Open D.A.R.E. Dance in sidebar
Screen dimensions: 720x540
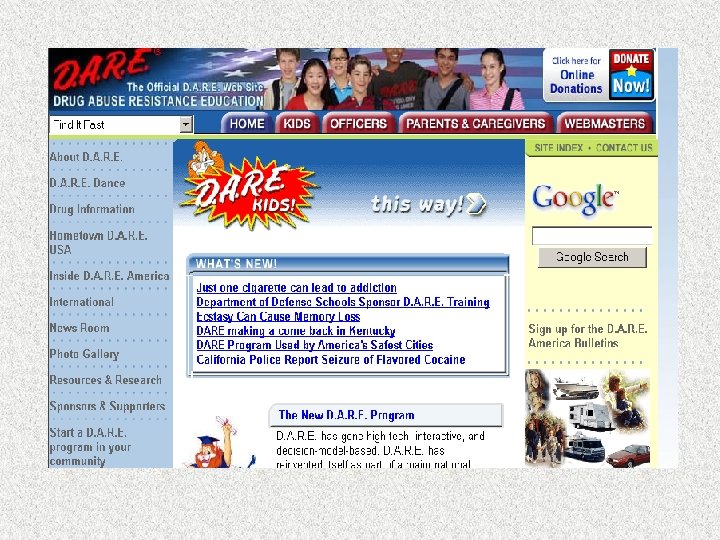[x=87, y=183]
